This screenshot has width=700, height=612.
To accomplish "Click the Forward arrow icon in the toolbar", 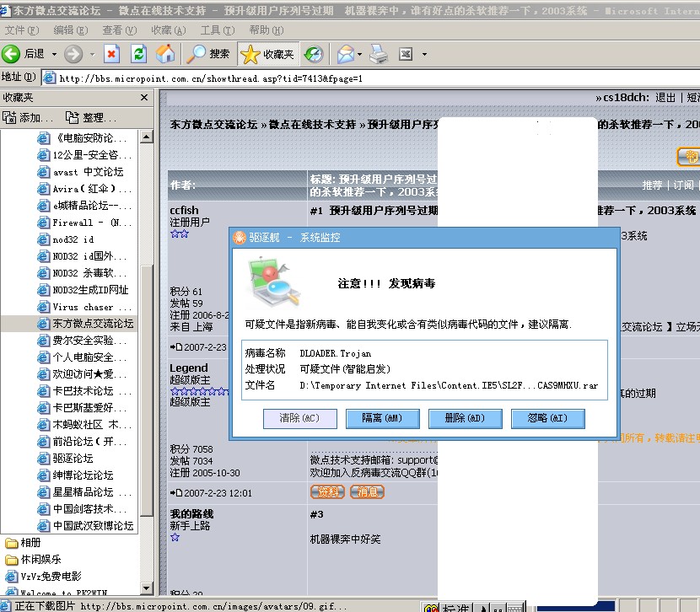I will click(x=73, y=55).
